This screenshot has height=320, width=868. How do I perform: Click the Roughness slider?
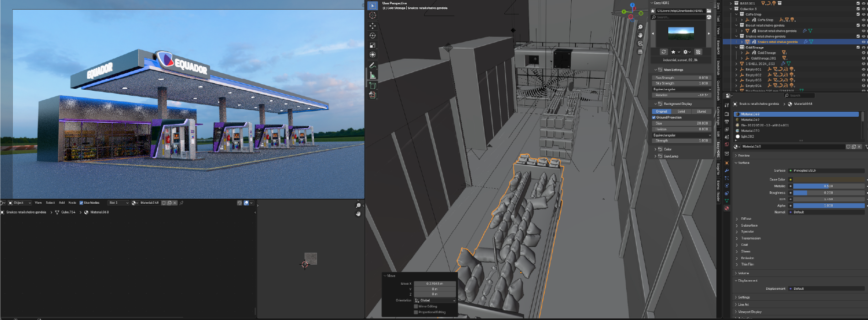(829, 193)
